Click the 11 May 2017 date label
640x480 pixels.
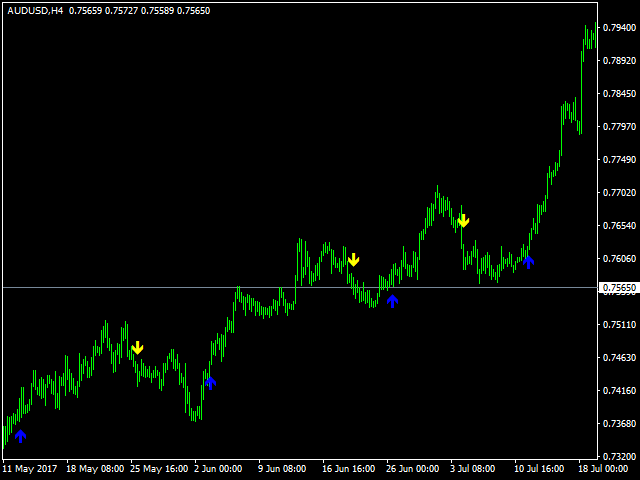(30, 469)
